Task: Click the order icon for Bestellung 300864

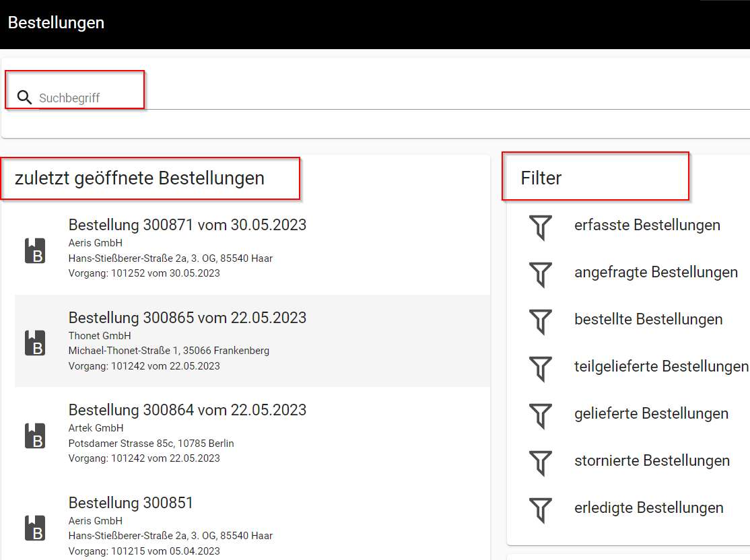Action: pyautogui.click(x=35, y=435)
